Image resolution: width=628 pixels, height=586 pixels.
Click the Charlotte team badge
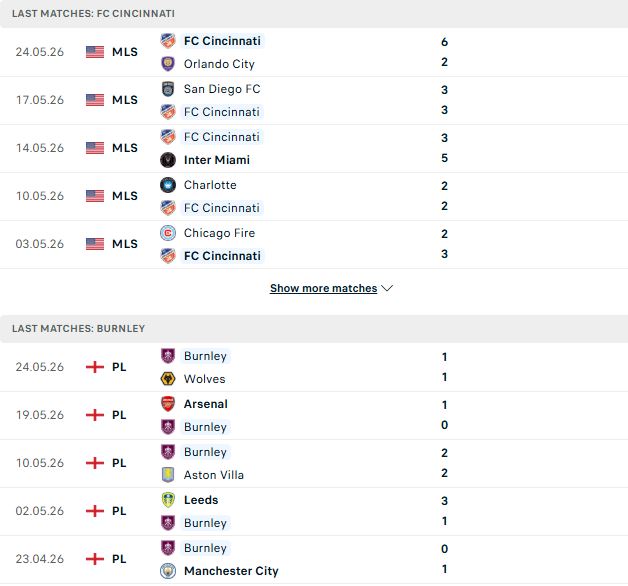(x=168, y=185)
